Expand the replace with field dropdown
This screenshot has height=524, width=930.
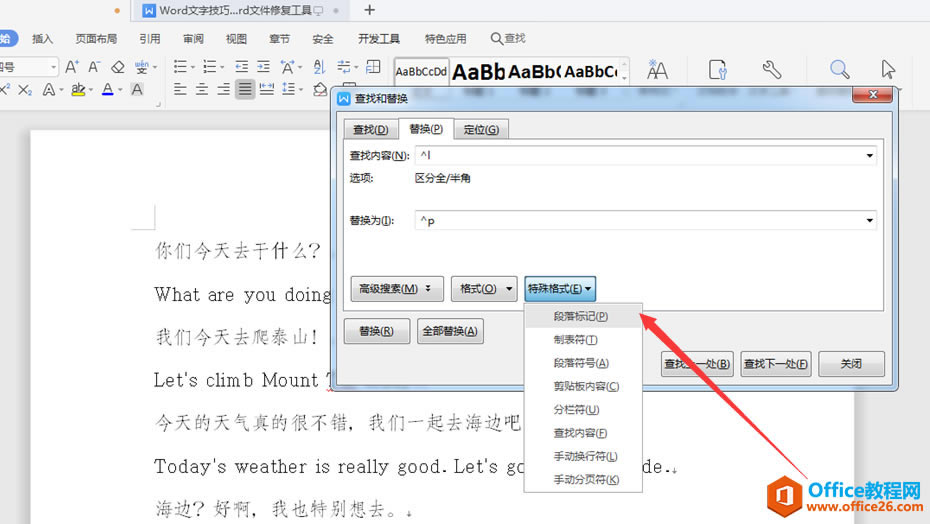pyautogui.click(x=870, y=221)
